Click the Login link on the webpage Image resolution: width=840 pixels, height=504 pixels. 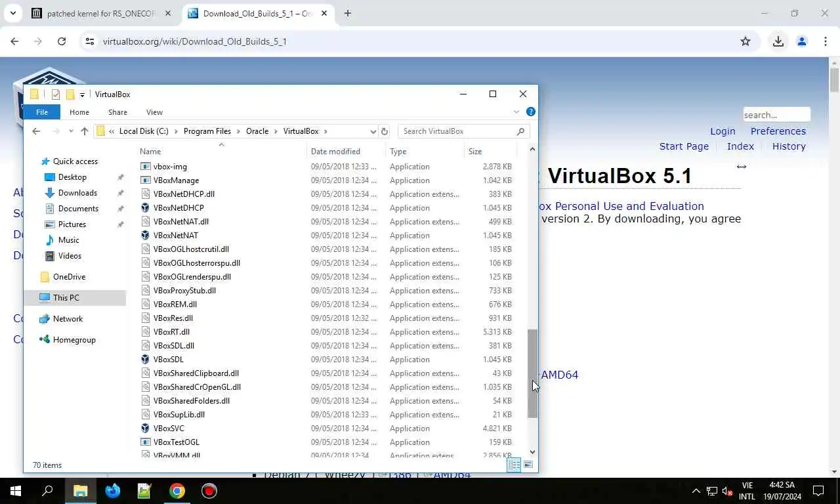723,131
